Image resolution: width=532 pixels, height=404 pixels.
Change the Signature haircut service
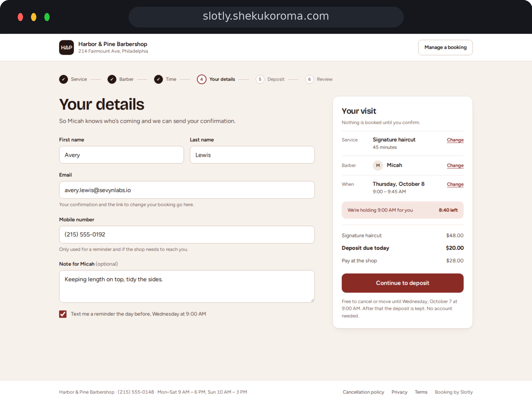tap(455, 140)
